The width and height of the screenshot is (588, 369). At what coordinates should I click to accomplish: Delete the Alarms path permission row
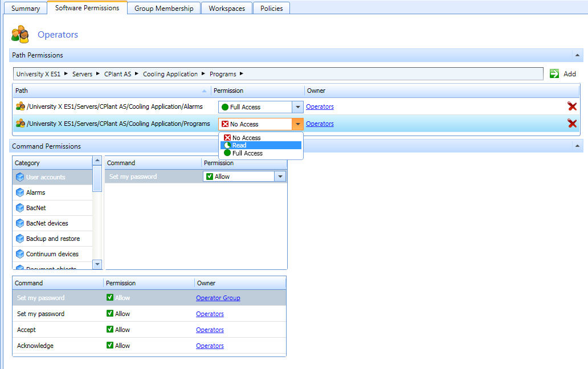(x=572, y=106)
